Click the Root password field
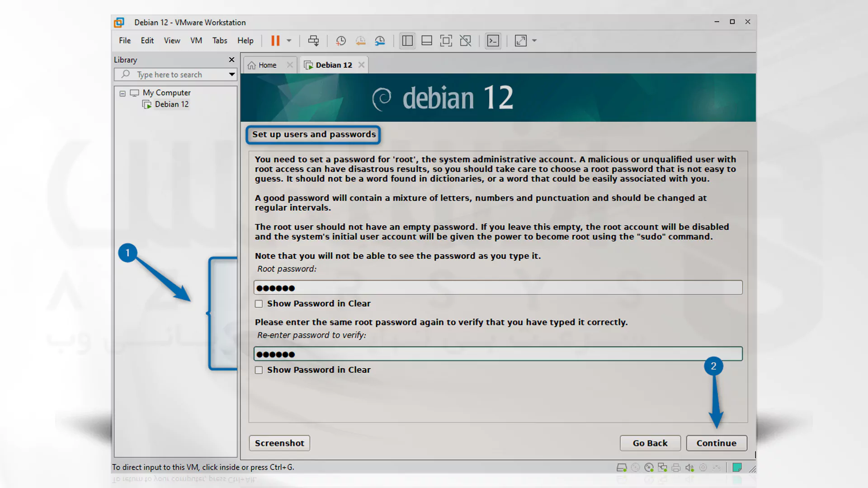 [x=498, y=288]
